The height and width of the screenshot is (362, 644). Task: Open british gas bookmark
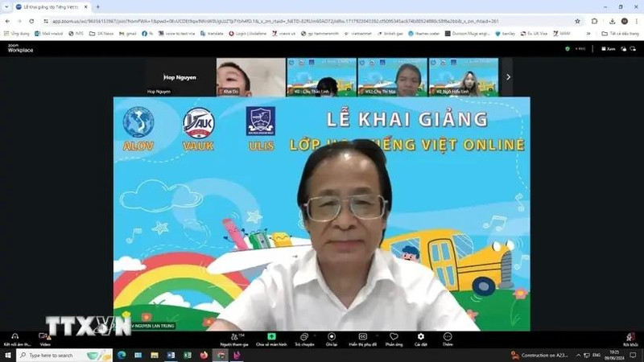click(390, 34)
